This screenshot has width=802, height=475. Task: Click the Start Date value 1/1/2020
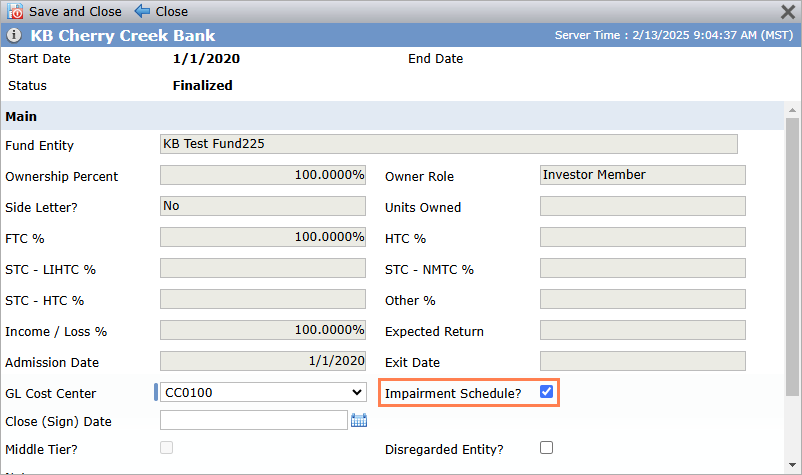[x=206, y=59]
